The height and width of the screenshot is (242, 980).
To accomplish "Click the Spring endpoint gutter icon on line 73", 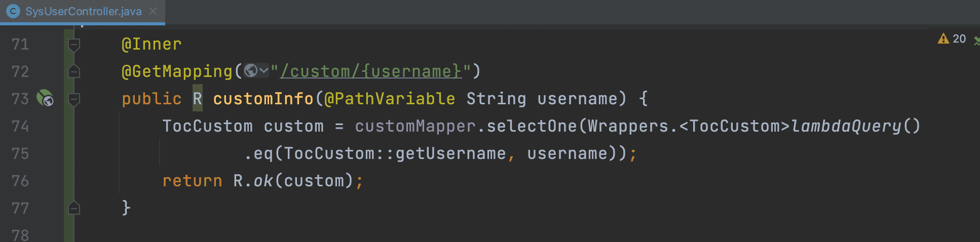I will (45, 98).
